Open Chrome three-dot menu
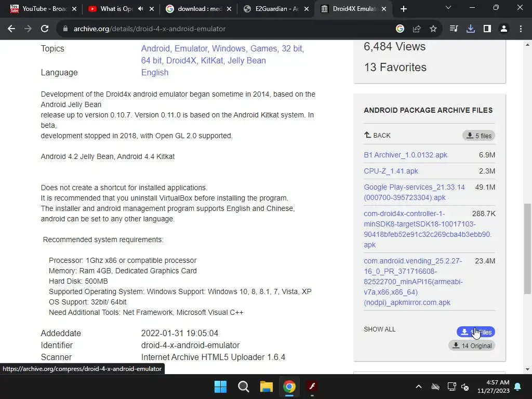The height and width of the screenshot is (399, 532). tap(521, 29)
